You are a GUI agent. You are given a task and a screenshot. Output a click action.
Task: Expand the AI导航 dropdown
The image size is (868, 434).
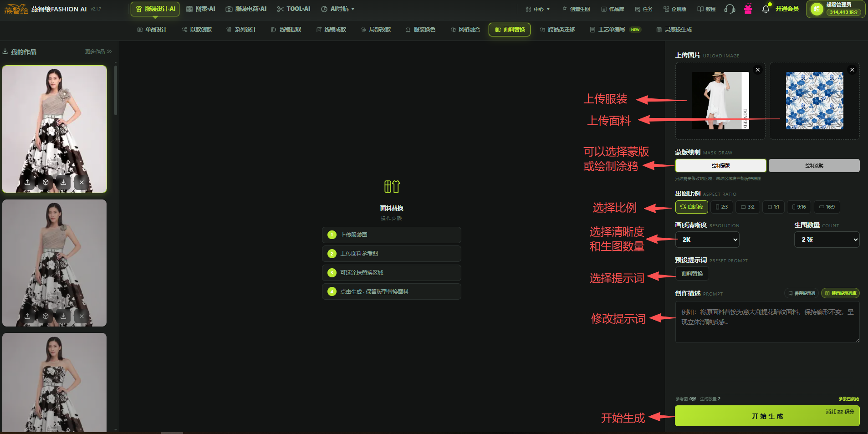click(337, 9)
